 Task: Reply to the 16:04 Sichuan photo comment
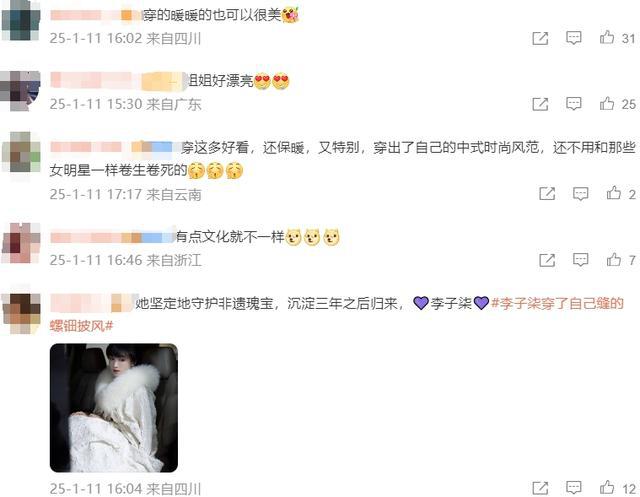[573, 488]
